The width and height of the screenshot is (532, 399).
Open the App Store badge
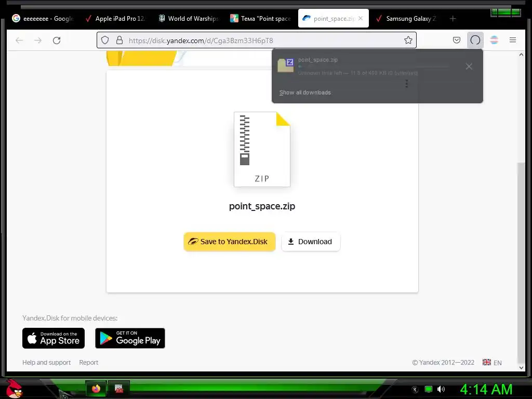[x=54, y=338]
